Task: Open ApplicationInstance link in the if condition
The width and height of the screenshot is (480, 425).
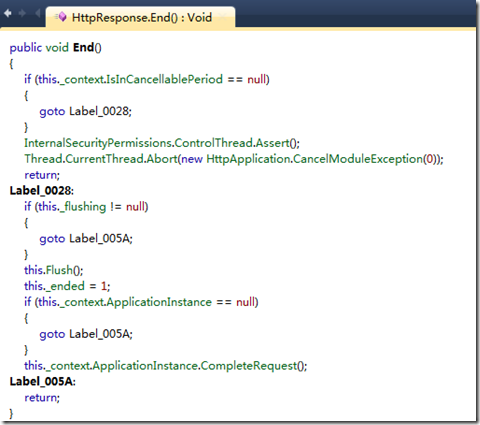Action: coord(159,302)
